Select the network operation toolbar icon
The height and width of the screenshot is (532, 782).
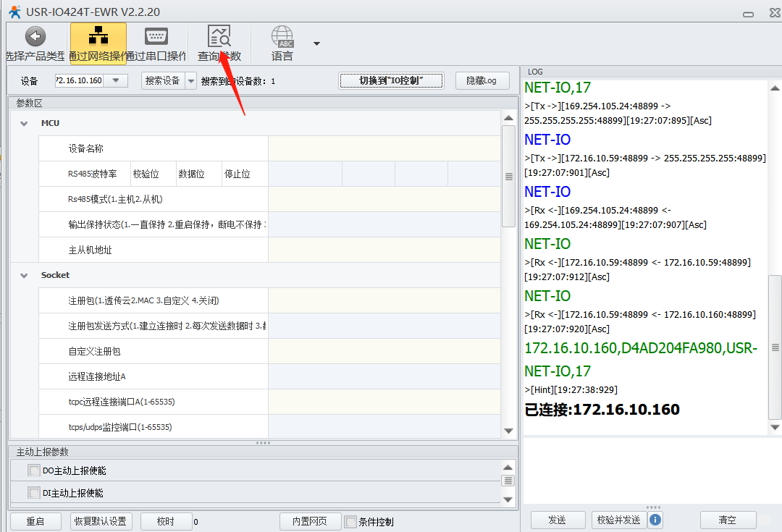coord(98,38)
